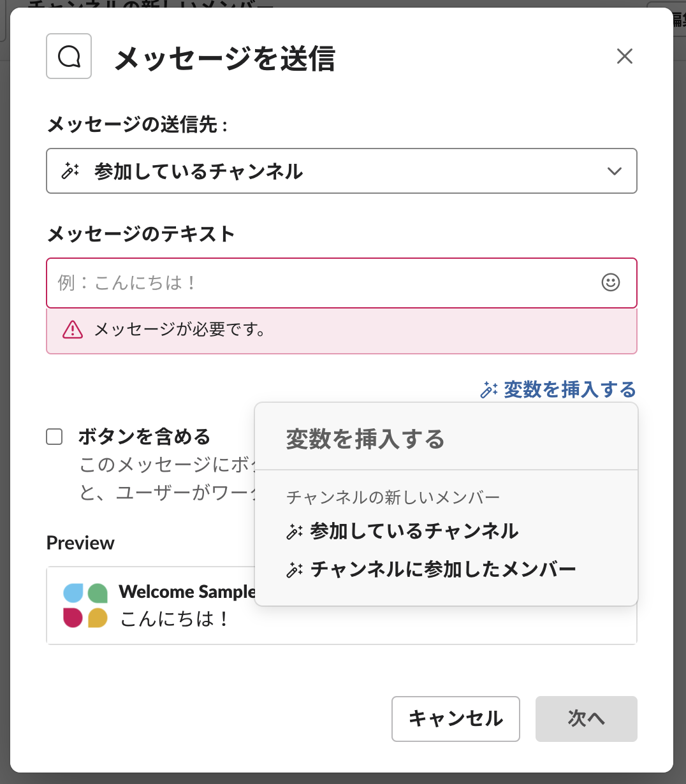
Task: Focus the メッセージのテキスト input field
Action: pos(342,283)
